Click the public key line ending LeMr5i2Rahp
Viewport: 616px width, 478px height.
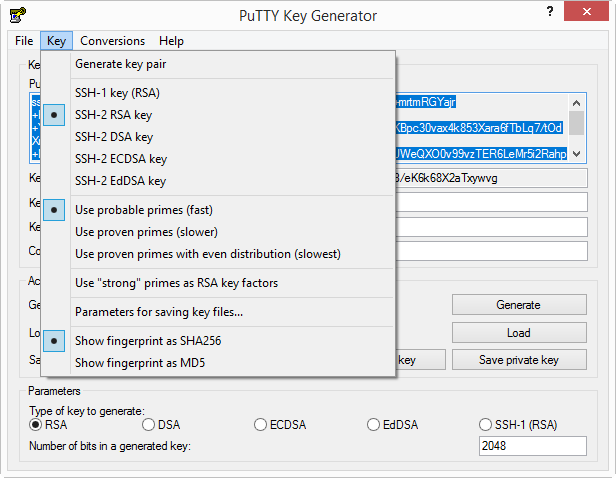coord(481,154)
